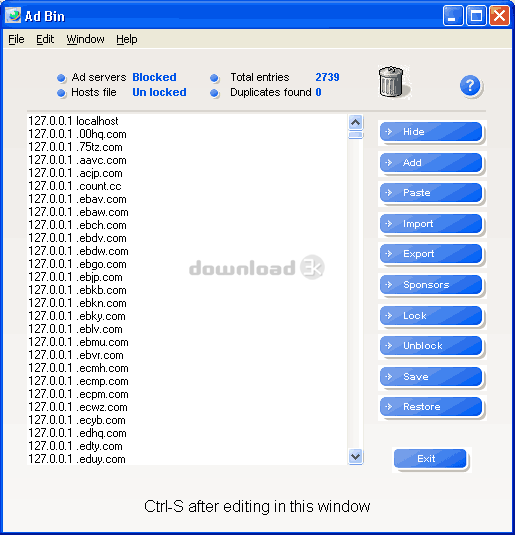This screenshot has height=535, width=515.
Task: Click the bullet beside Duplicates found
Action: click(x=214, y=93)
